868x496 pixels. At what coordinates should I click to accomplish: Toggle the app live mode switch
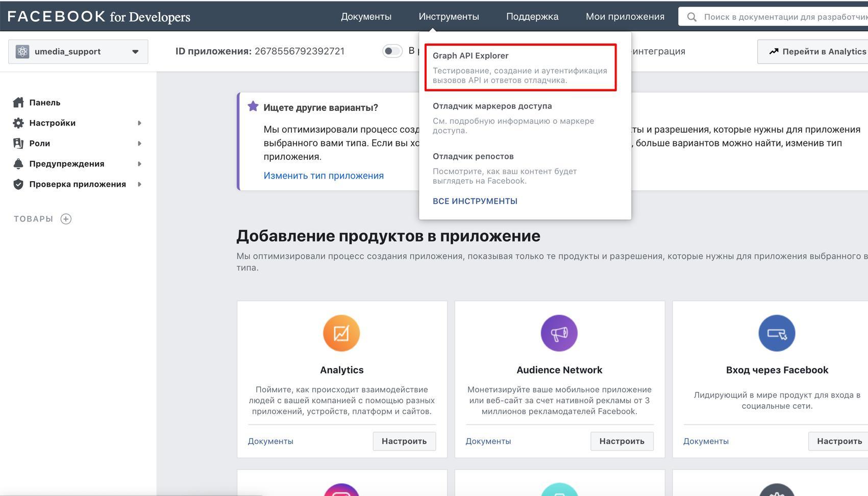(392, 51)
